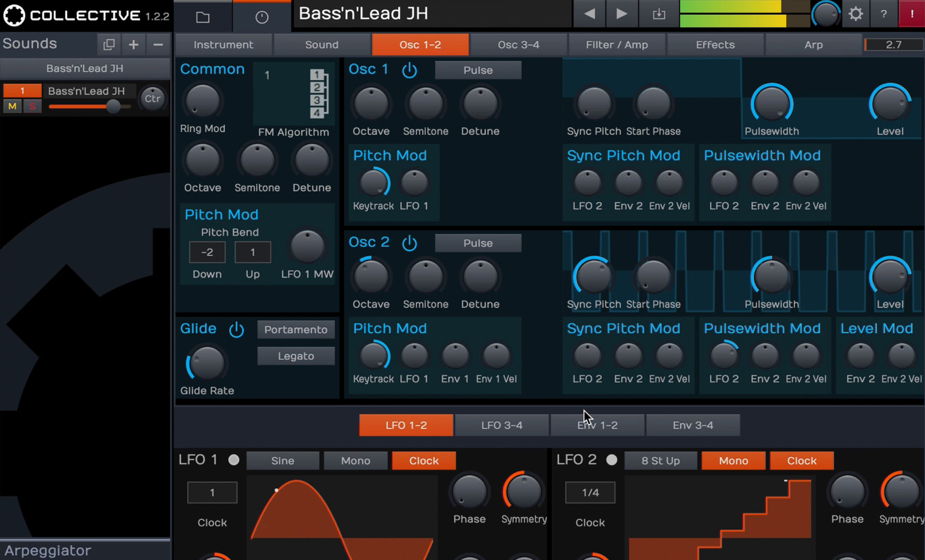Switch to the Env 1-2 tab

[x=597, y=425]
